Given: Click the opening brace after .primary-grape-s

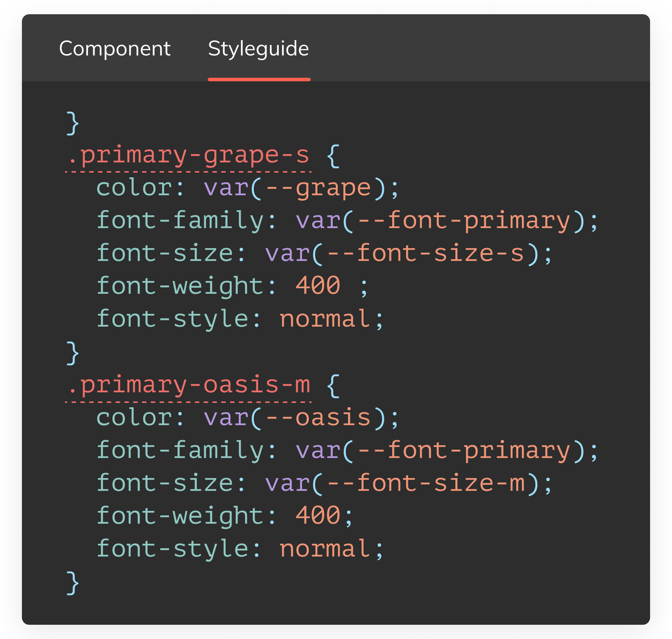Looking at the screenshot, I should 333,156.
